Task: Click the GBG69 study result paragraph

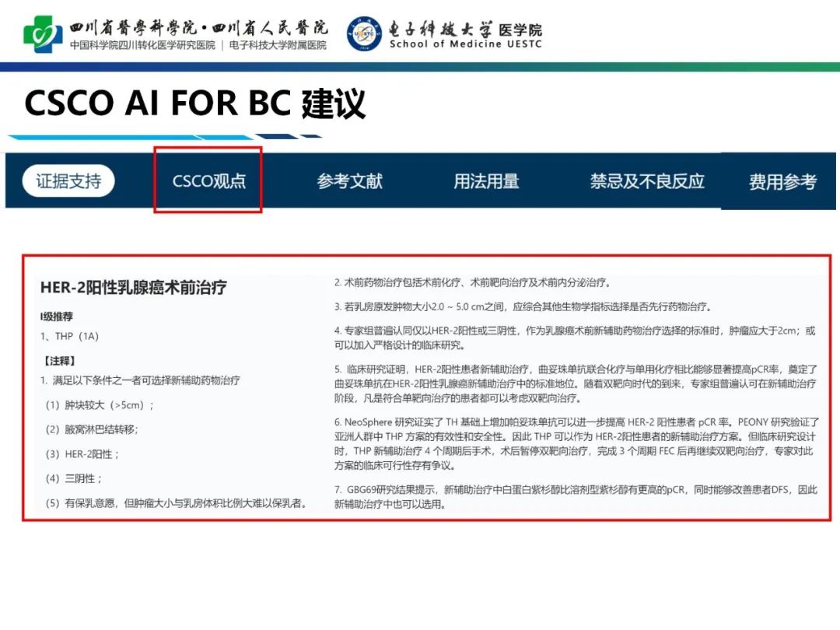Action: (x=576, y=496)
